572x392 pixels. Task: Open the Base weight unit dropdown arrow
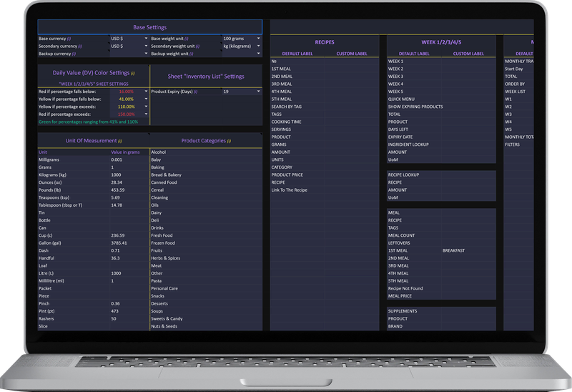point(258,39)
